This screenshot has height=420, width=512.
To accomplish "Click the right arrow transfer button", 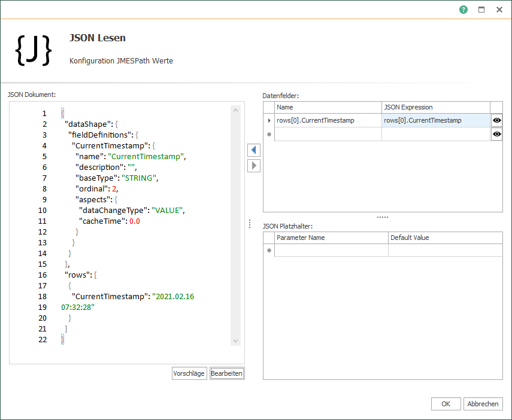I will [x=254, y=166].
